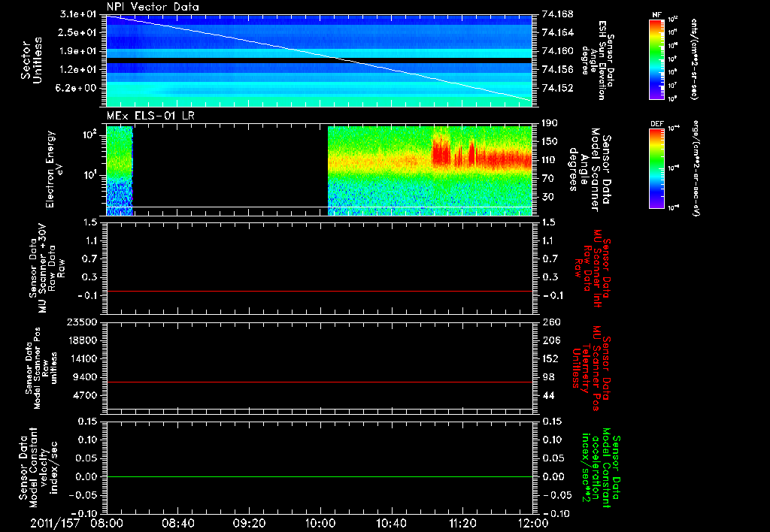This screenshot has width=770, height=532.
Task: Click the '260' telemetry tick value
Action: click(551, 322)
